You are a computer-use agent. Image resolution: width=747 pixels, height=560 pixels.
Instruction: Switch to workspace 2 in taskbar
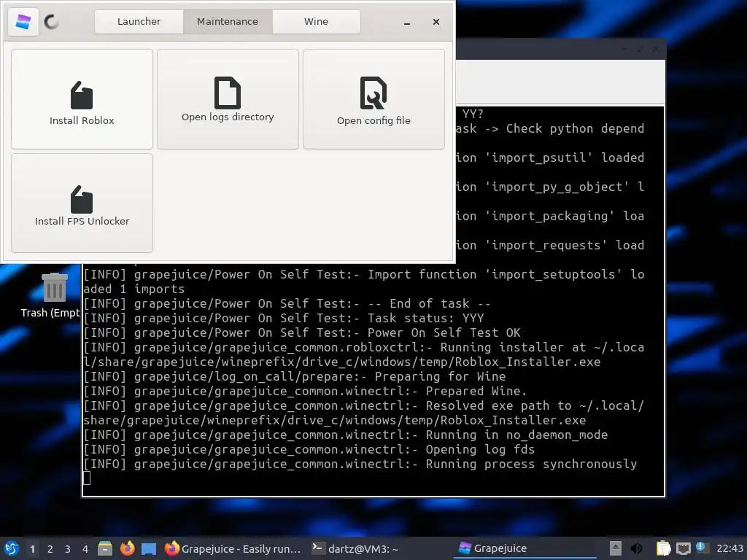pos(50,549)
